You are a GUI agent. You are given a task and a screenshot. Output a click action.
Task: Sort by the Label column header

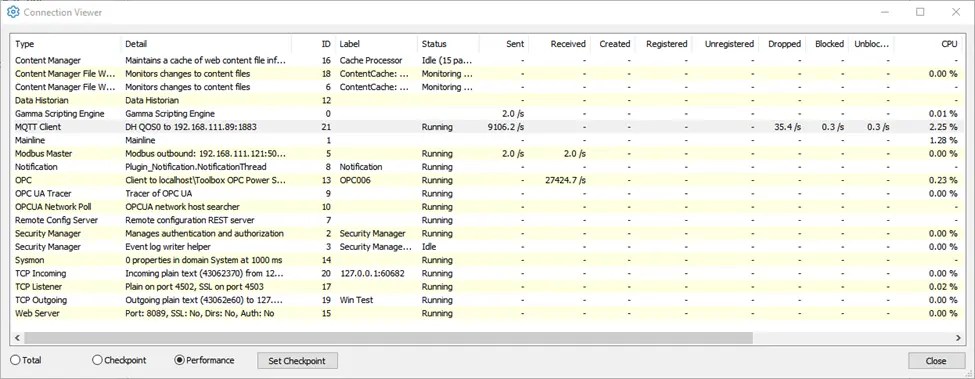point(376,43)
